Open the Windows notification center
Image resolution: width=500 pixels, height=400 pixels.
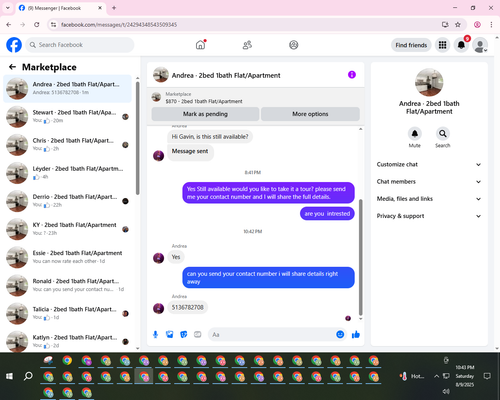tap(487, 376)
